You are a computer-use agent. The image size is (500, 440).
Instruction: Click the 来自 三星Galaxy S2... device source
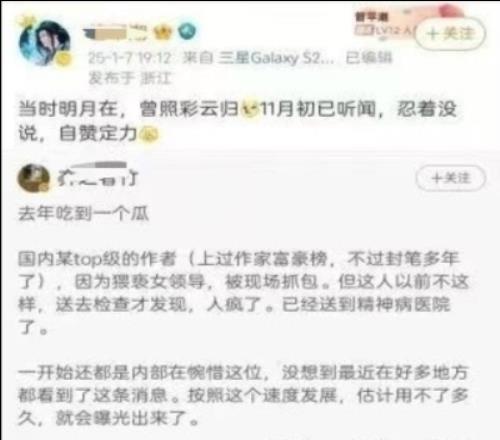click(x=258, y=58)
